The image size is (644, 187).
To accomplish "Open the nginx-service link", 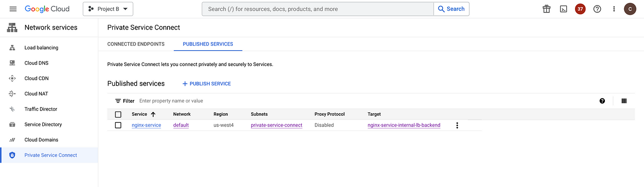I will pyautogui.click(x=146, y=125).
